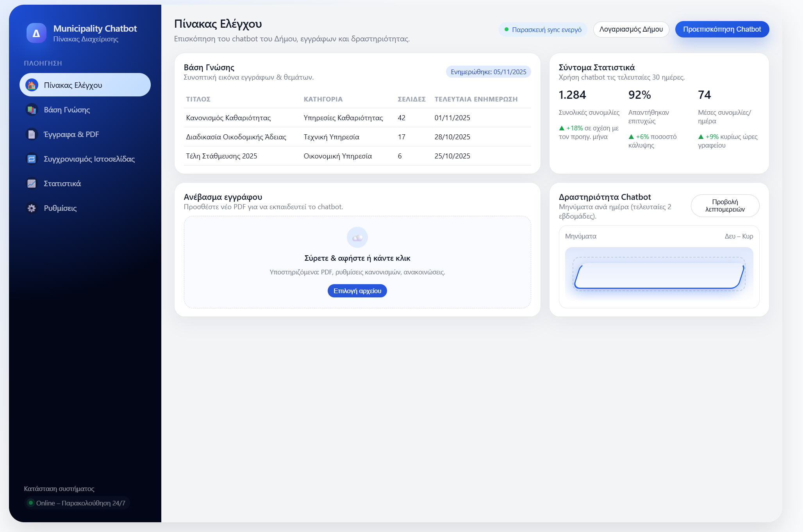The width and height of the screenshot is (803, 532).
Task: Open the Λογαριασμός Δήμου dropdown
Action: (x=631, y=29)
